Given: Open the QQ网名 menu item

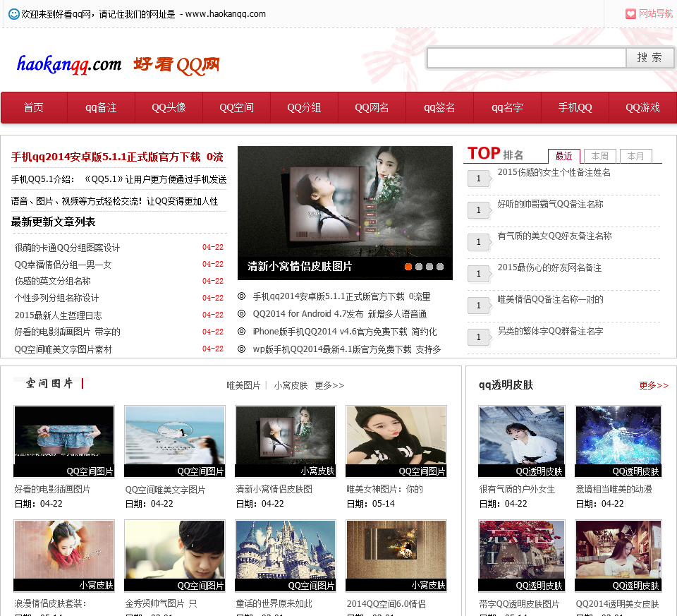Looking at the screenshot, I should pos(372,107).
